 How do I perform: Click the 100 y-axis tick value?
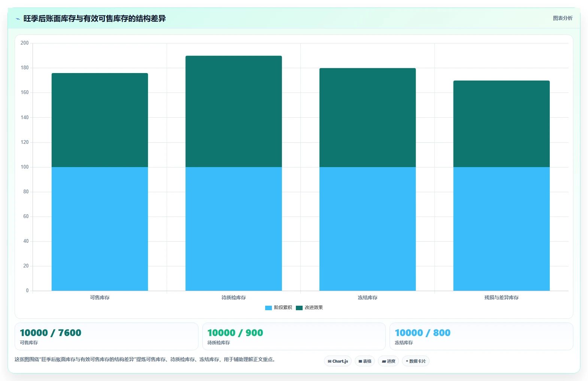(x=25, y=167)
